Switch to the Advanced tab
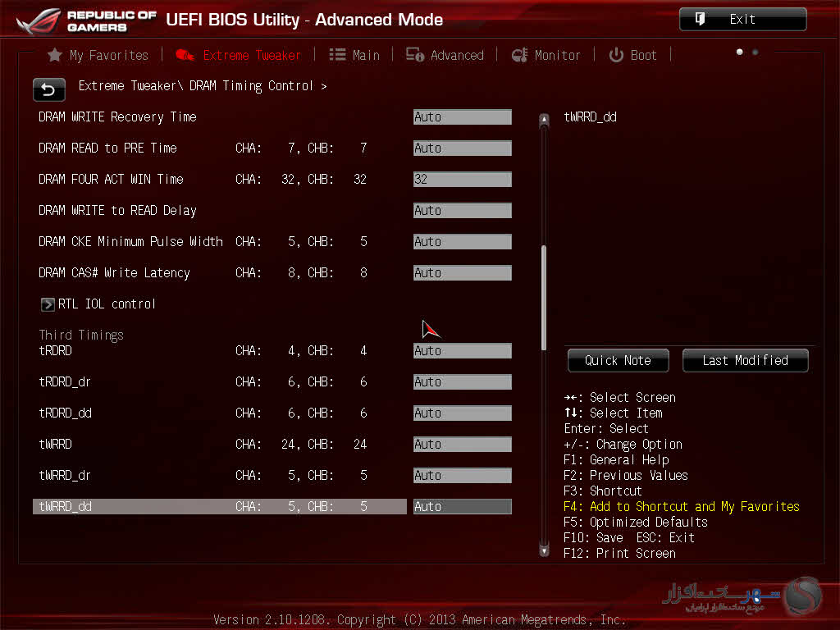This screenshot has width=840, height=630. click(456, 55)
